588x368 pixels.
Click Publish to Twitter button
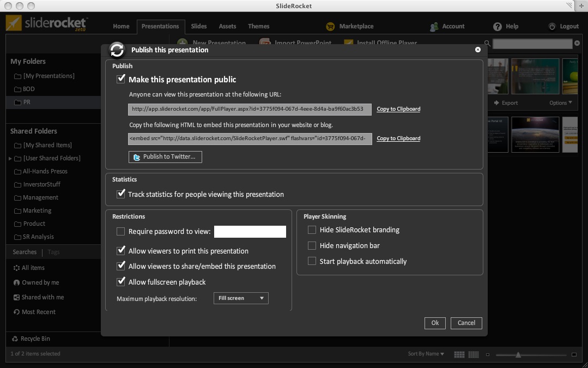(x=165, y=157)
